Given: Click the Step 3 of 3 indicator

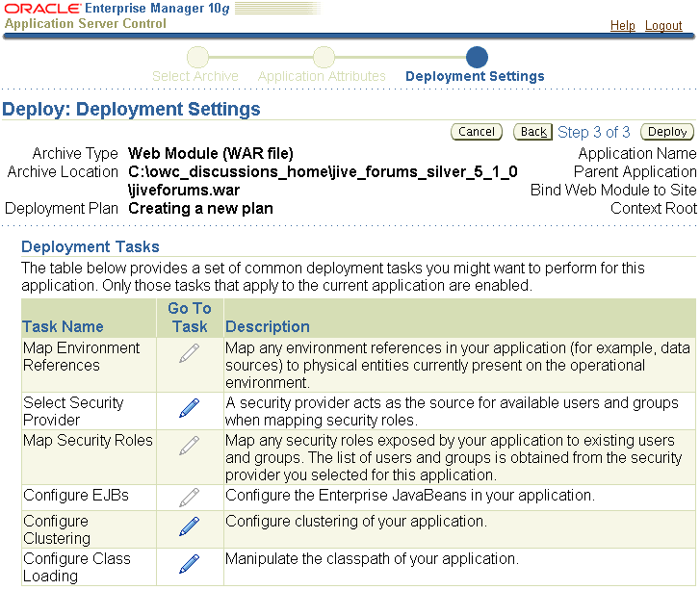Looking at the screenshot, I should 594,132.
